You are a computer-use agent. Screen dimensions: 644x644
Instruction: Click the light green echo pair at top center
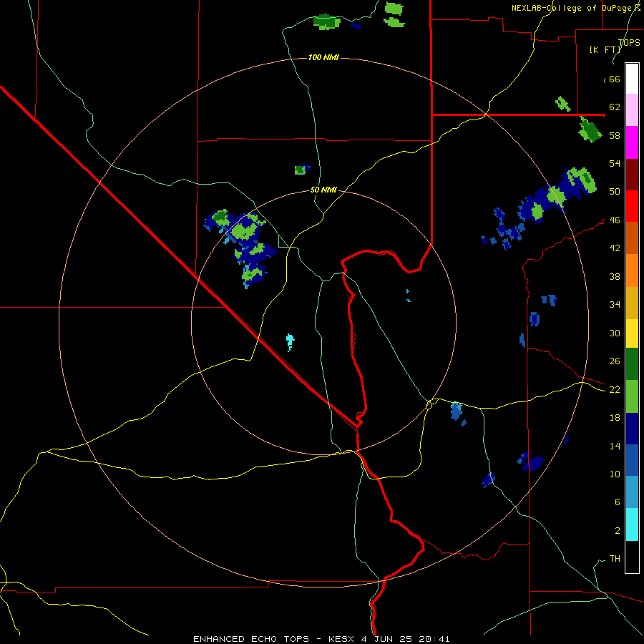pos(394,15)
